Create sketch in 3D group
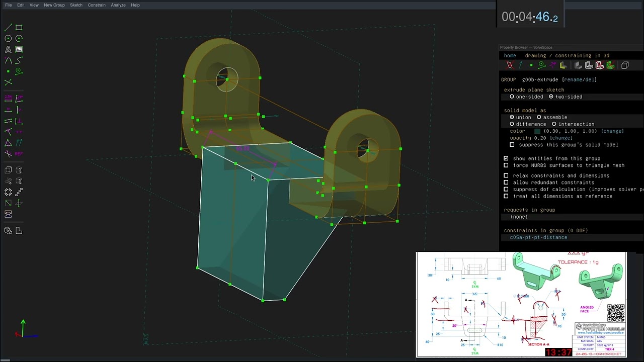Image resolution: width=644 pixels, height=362 pixels. pyautogui.click(x=19, y=203)
